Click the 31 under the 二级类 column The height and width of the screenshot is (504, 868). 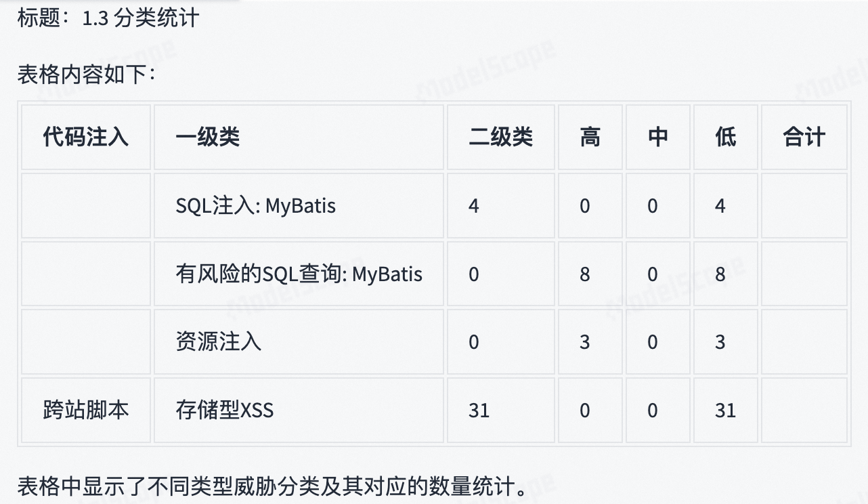pyautogui.click(x=479, y=411)
